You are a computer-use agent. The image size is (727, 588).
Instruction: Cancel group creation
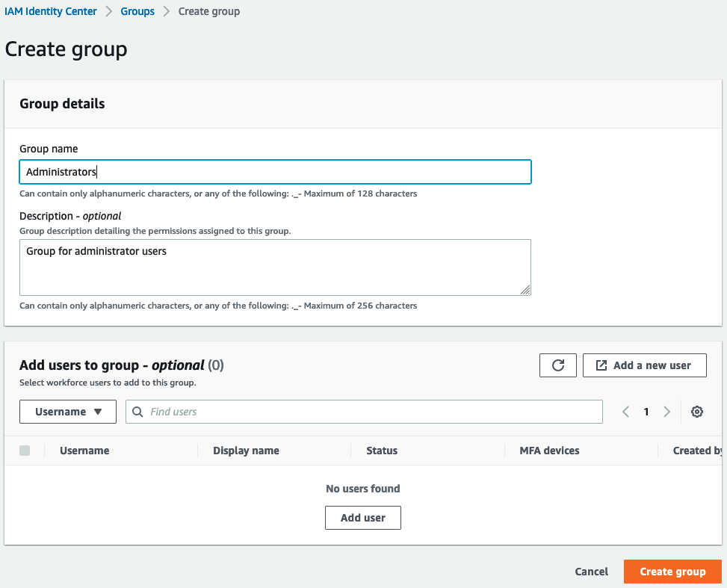[x=591, y=572]
